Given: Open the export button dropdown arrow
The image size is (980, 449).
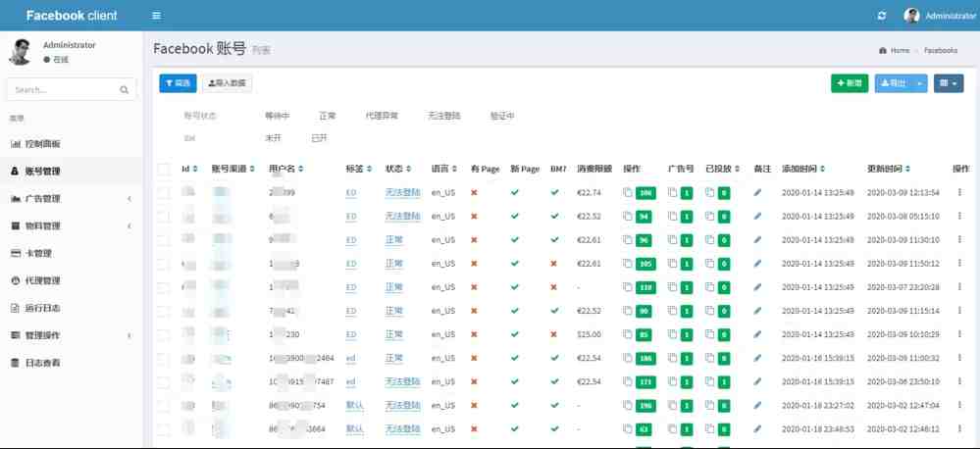Looking at the screenshot, I should 919,83.
